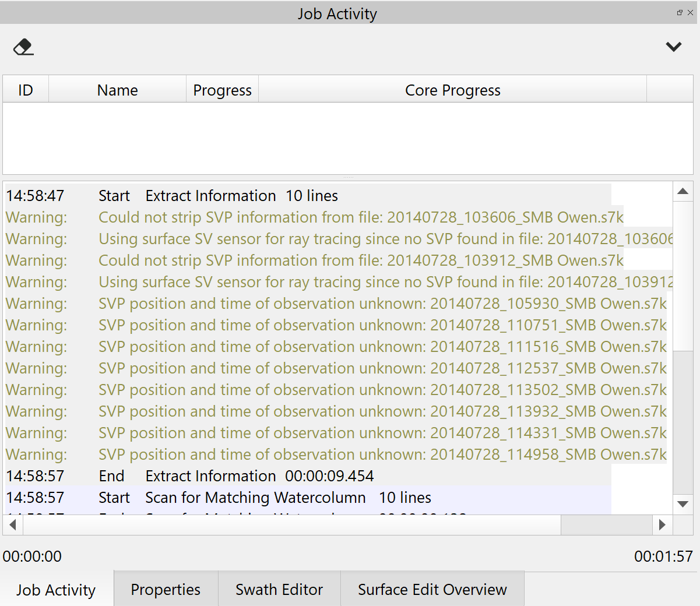The height and width of the screenshot is (606, 700).
Task: Select the Job Activity tab
Action: (x=56, y=590)
